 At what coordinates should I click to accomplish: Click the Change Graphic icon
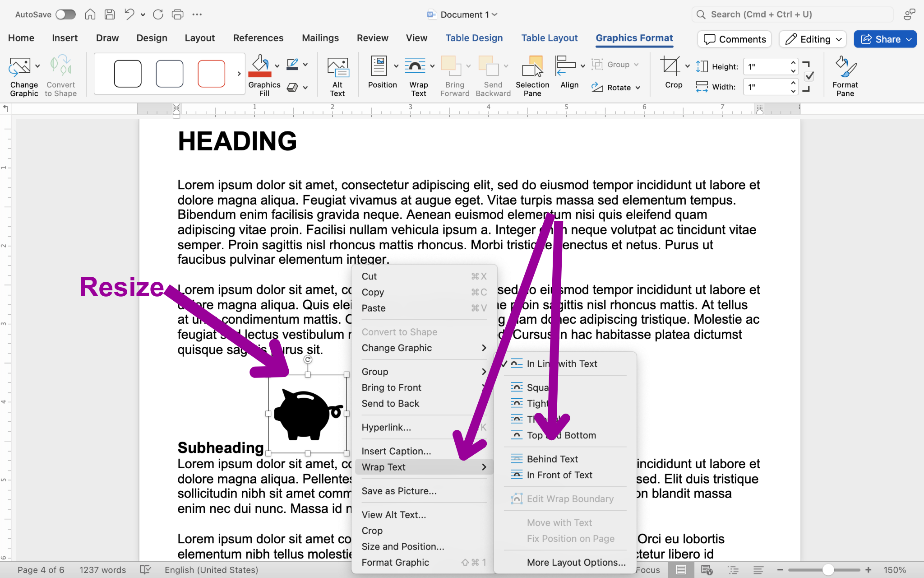coord(20,66)
